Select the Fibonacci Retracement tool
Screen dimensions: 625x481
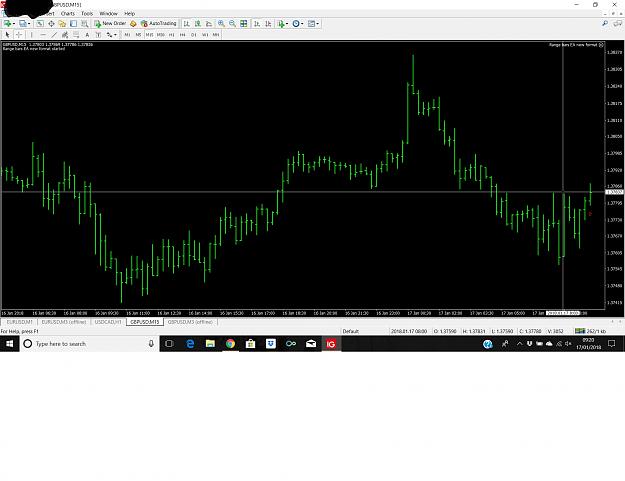pyautogui.click(x=76, y=35)
